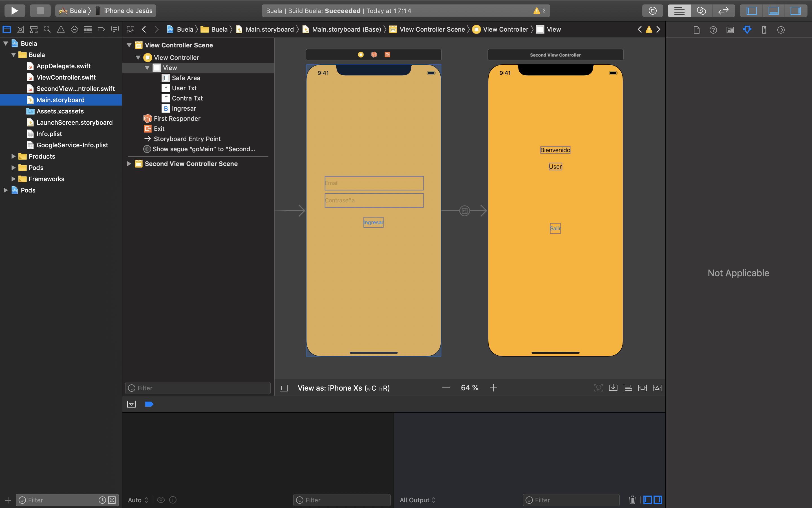Switch to the Assistant editor
Image resolution: width=812 pixels, height=508 pixels.
(x=701, y=11)
